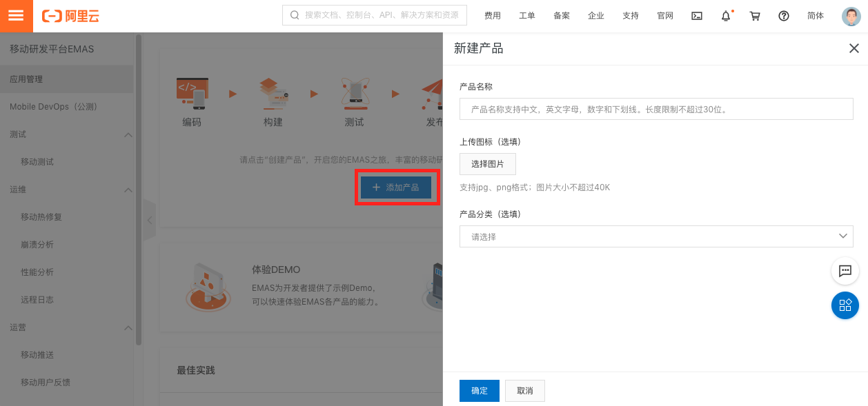The height and width of the screenshot is (406, 868).
Task: Collapse the 运营 sidebar group
Action: click(x=128, y=327)
